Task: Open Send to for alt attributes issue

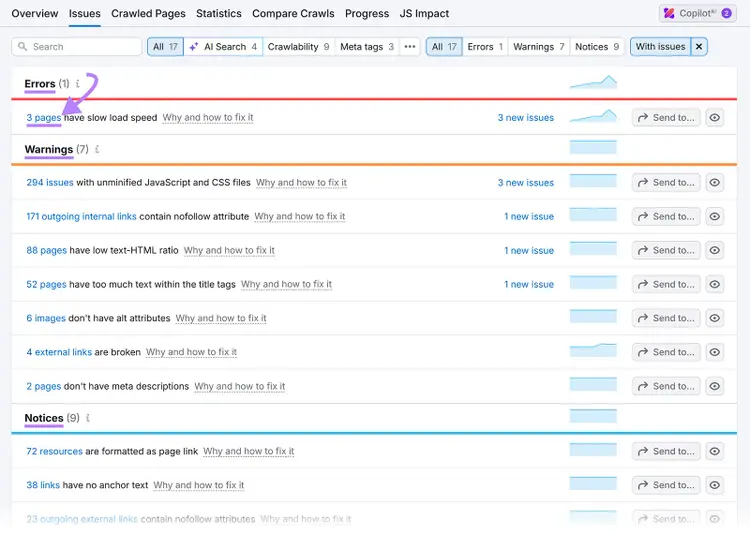Action: point(666,318)
